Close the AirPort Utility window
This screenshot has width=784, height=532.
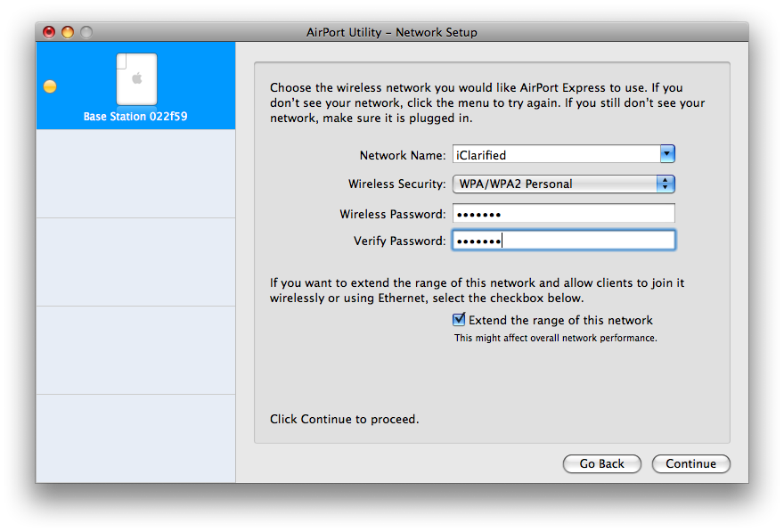click(49, 32)
